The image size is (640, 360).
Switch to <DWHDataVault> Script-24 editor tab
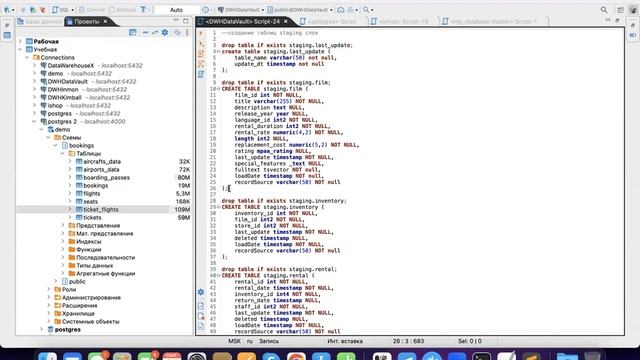pos(242,21)
